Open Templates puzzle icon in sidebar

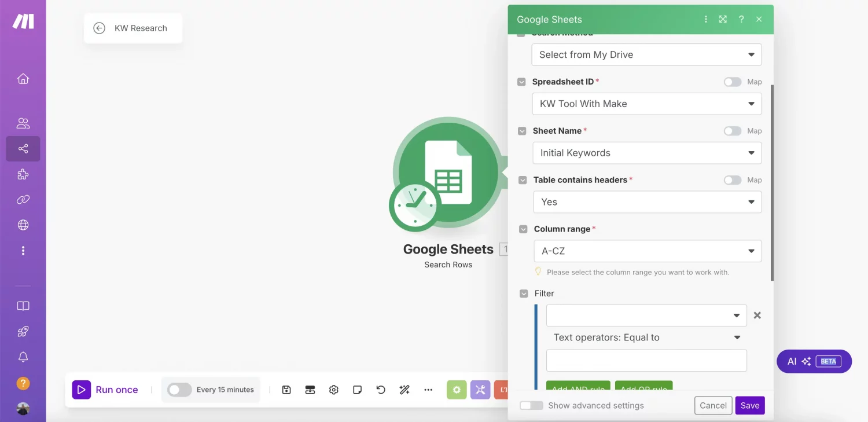(23, 174)
